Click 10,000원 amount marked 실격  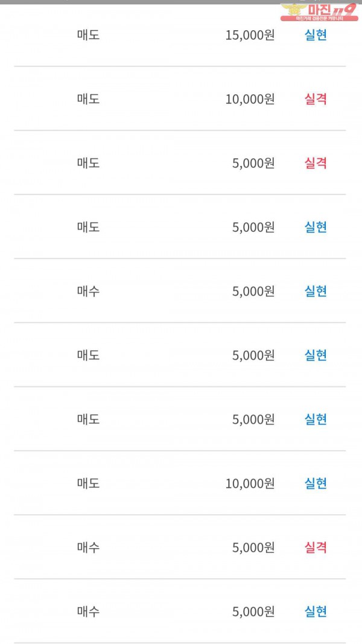250,99
